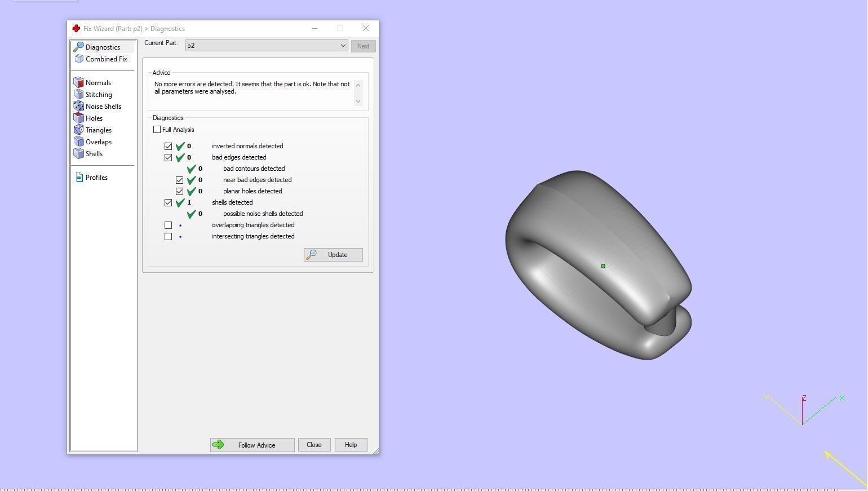
Task: Uncheck inverted normals detected checkbox
Action: point(168,146)
